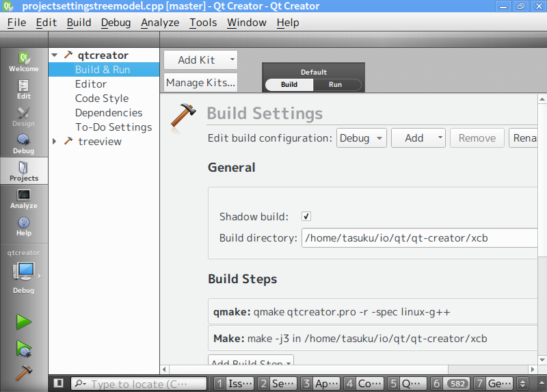Open the Build menu
This screenshot has width=547, height=392.
click(x=79, y=23)
